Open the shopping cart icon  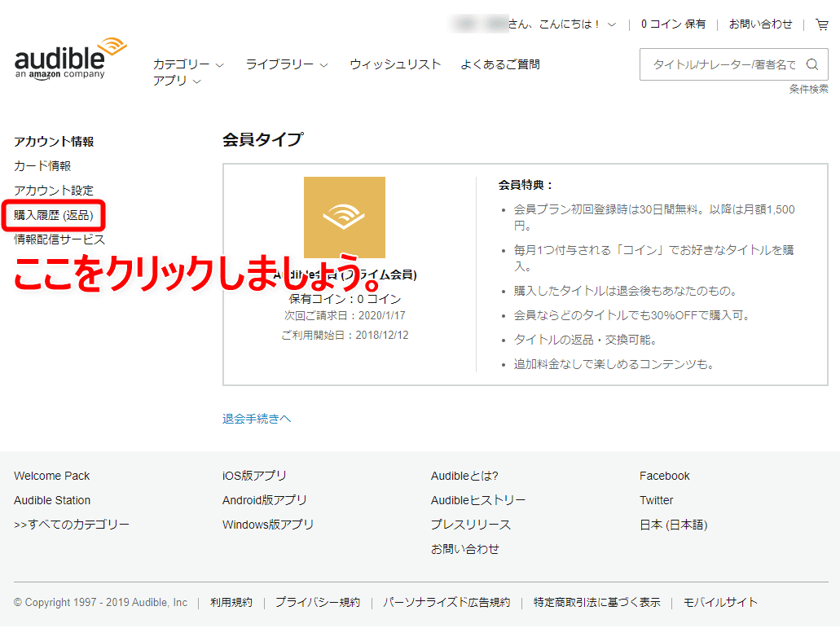822,24
